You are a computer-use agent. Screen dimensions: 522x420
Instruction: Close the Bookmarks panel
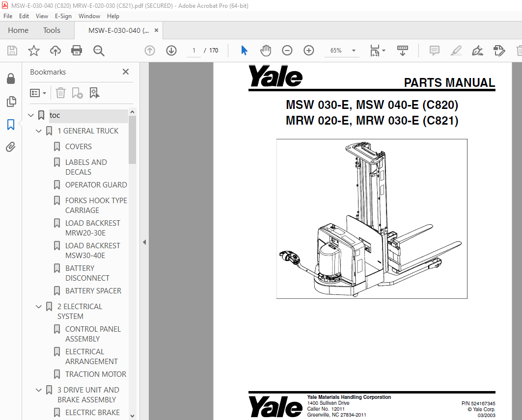tap(126, 72)
